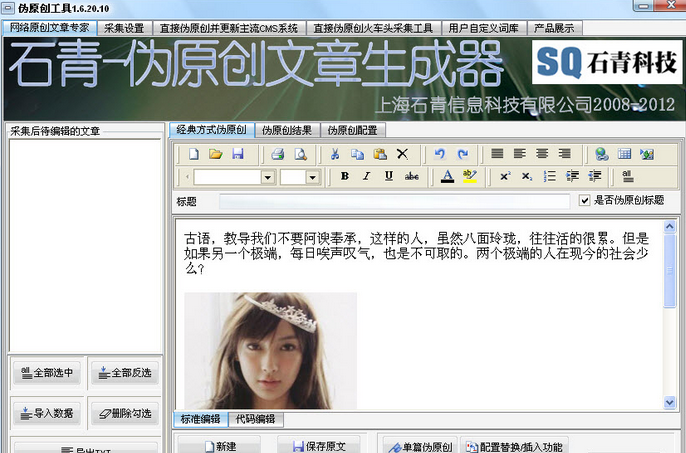Switch to the 伪原创结果 tab
This screenshot has height=453, width=686.
287,130
